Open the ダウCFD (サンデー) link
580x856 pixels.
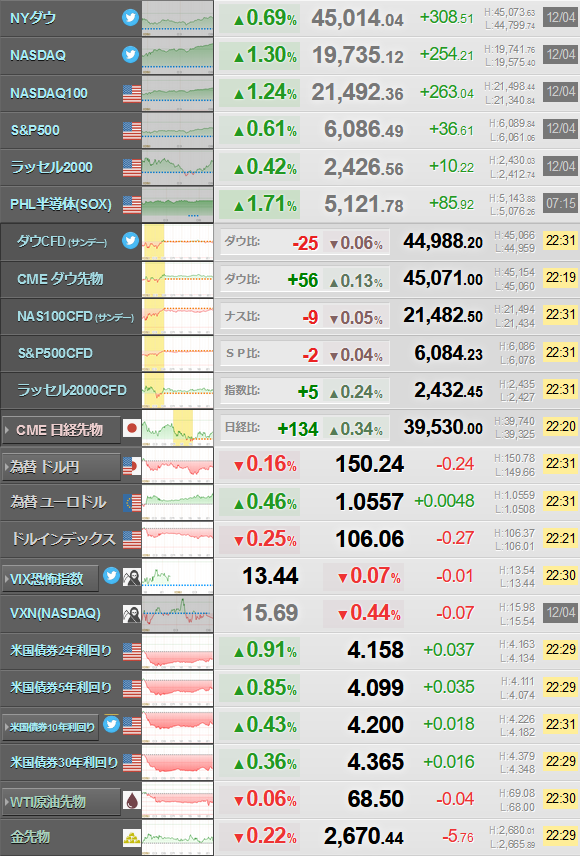(x=62, y=241)
